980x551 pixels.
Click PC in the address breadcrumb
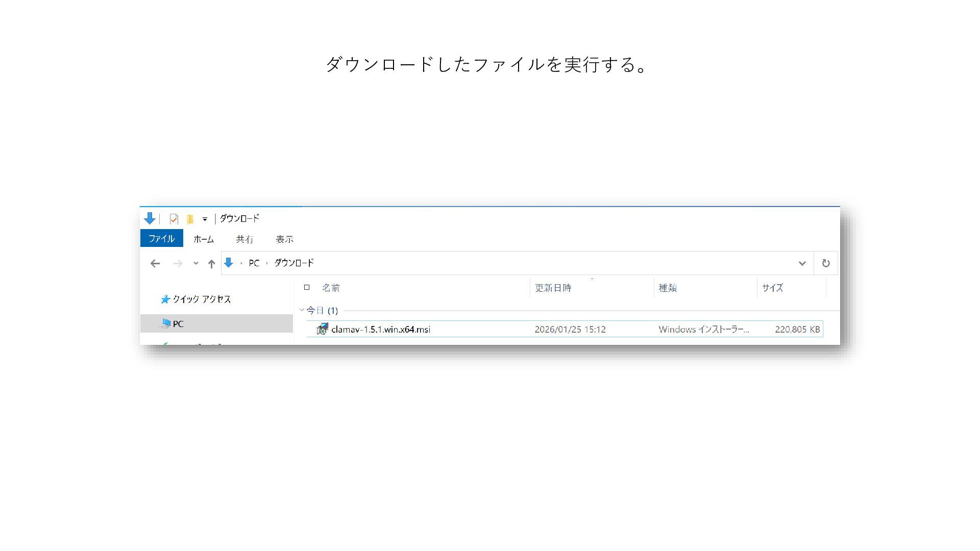pos(254,263)
